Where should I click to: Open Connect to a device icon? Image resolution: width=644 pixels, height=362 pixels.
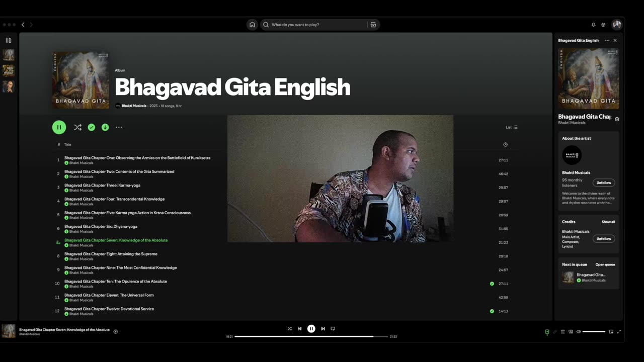[571, 332]
